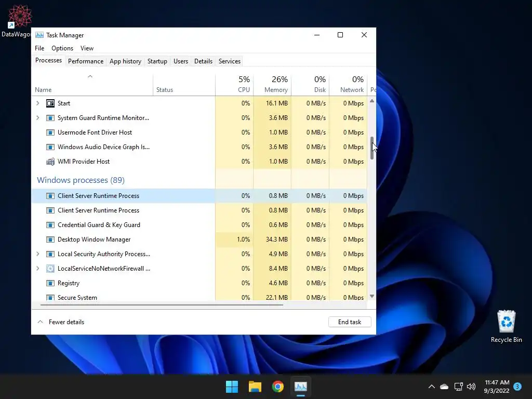Open File Explorer from the taskbar
The height and width of the screenshot is (399, 532).
[255, 387]
